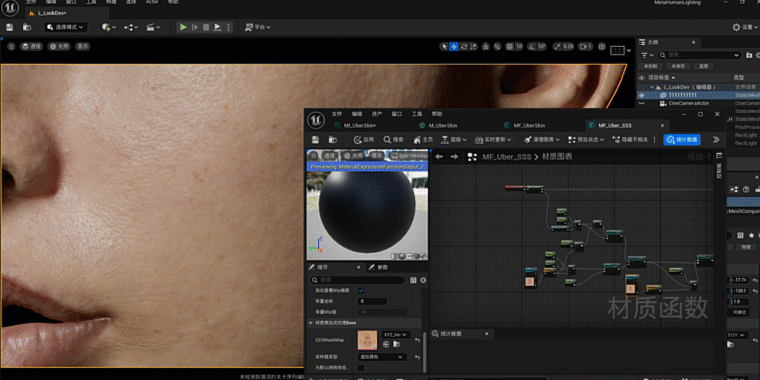Toggle visibility eye for 1111111111 actor
760x380 pixels.
(x=642, y=95)
